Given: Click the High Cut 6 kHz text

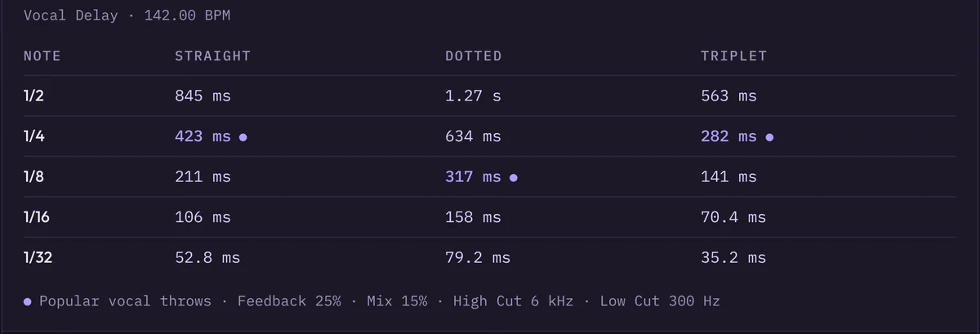Looking at the screenshot, I should coord(513,301).
